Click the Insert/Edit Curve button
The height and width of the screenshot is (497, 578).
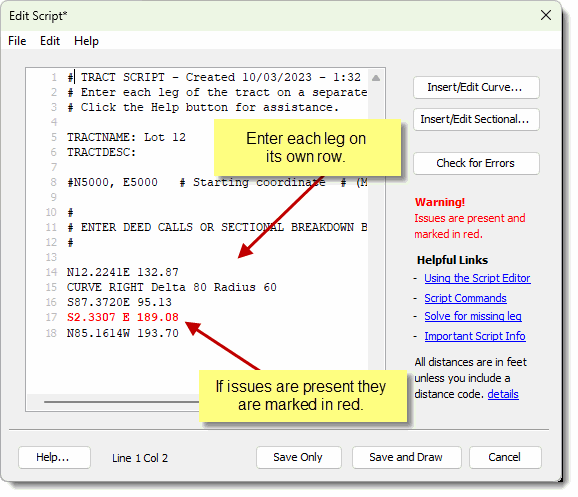click(x=476, y=87)
